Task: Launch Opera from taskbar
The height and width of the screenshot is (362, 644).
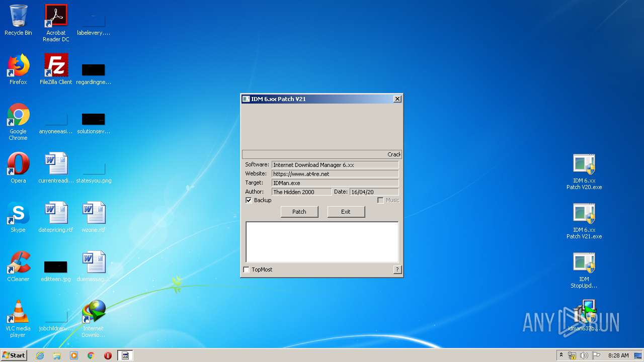Action: coord(108,355)
